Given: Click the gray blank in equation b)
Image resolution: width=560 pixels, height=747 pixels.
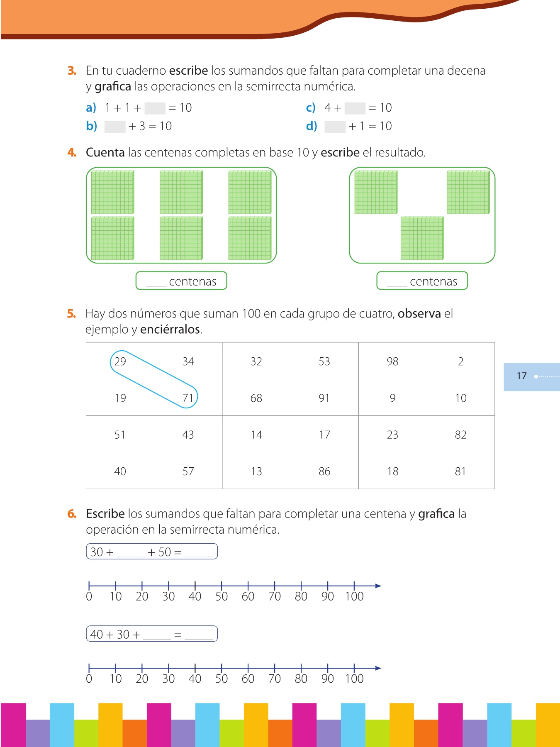Looking at the screenshot, I should point(115,127).
